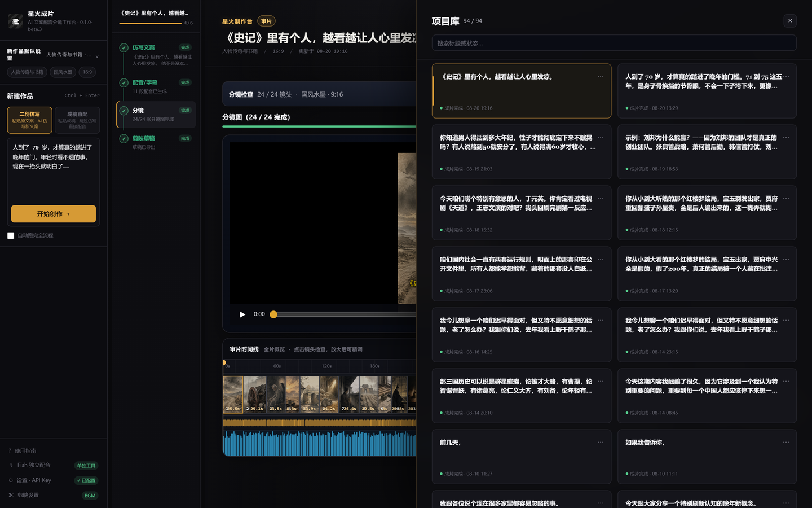Open the 分镜 workflow step
812x508 pixels.
pos(156,115)
